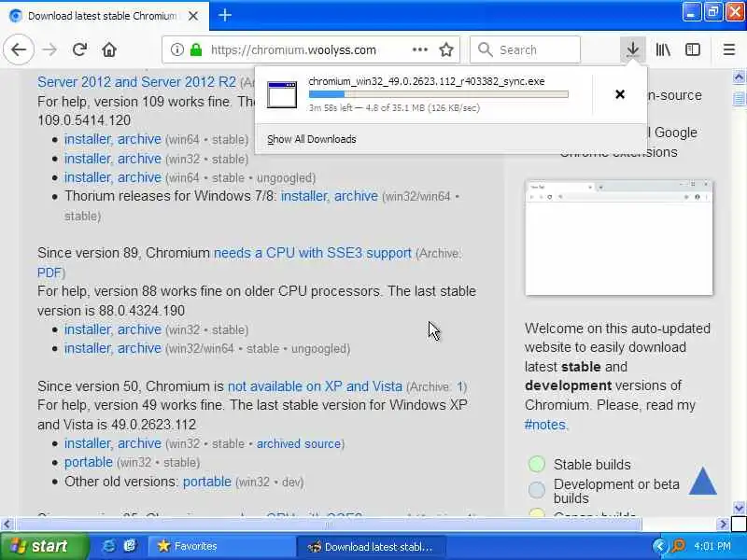Viewport: 747px width, 560px height.
Task: Click the green Stable builds circle
Action: click(536, 464)
